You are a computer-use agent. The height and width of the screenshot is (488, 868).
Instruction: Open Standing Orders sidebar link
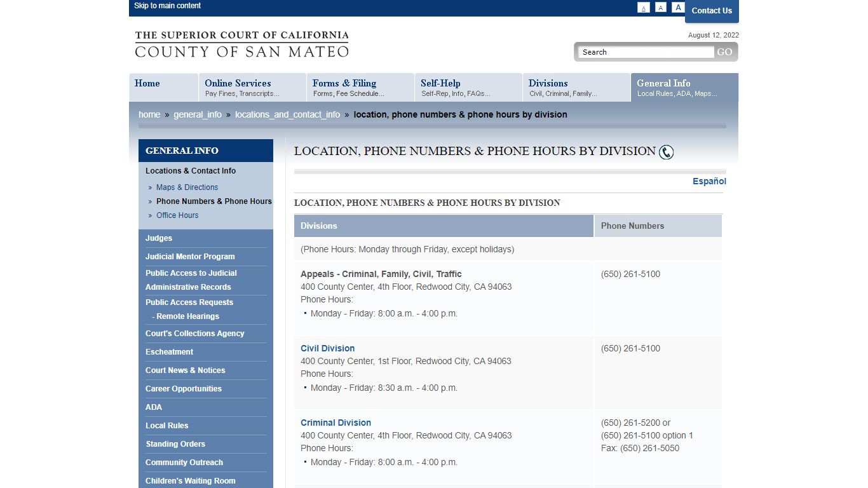point(175,444)
